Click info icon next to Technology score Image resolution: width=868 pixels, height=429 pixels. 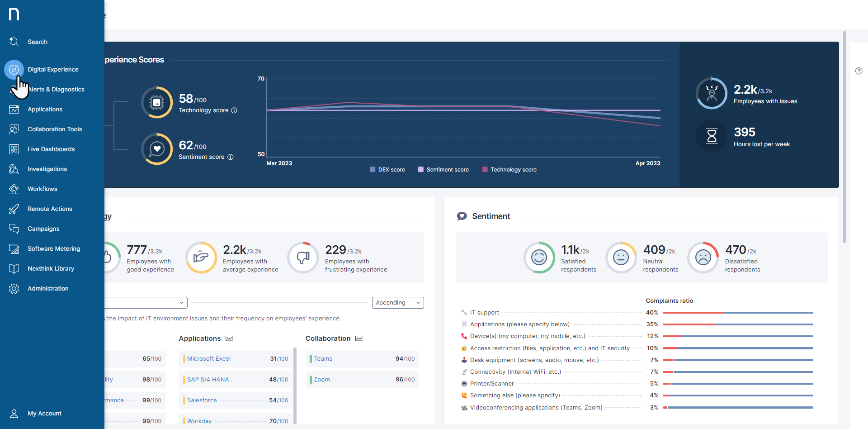(234, 110)
